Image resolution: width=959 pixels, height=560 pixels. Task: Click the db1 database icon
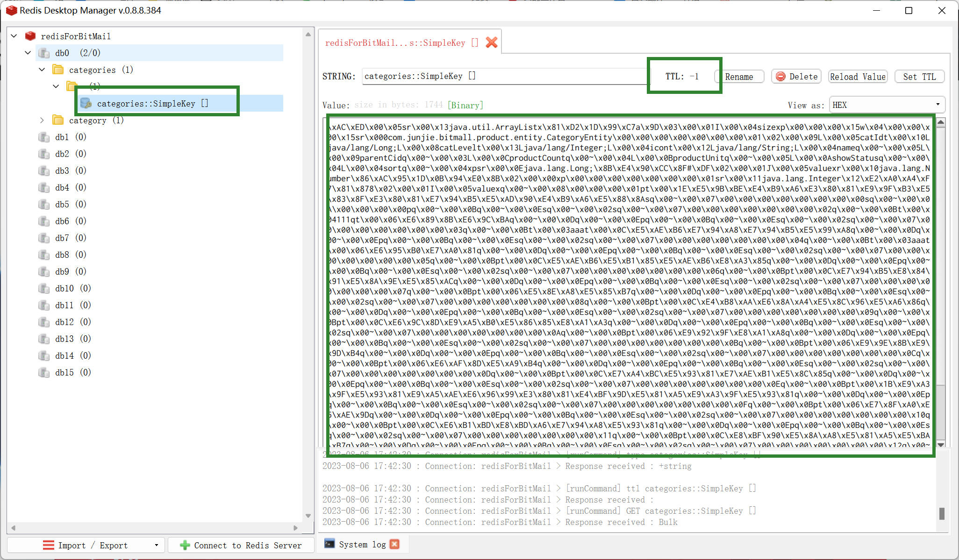(x=44, y=137)
